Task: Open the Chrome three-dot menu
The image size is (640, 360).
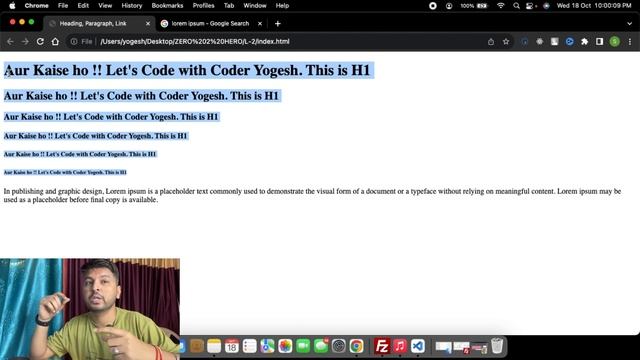Action: [630, 42]
